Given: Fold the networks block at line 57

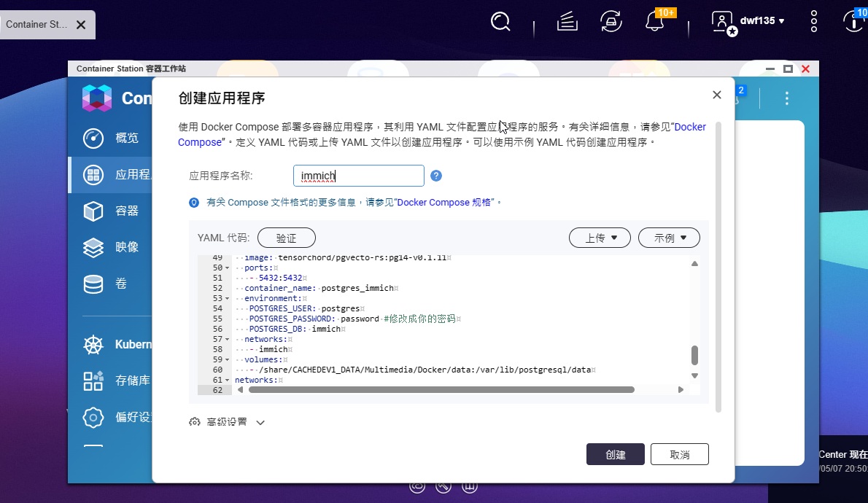Looking at the screenshot, I should coord(227,339).
